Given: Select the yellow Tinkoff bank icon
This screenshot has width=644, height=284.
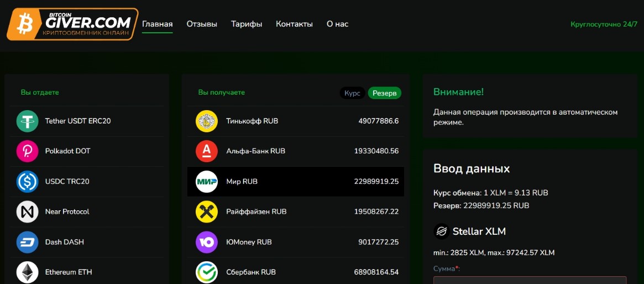Looking at the screenshot, I should [207, 121].
